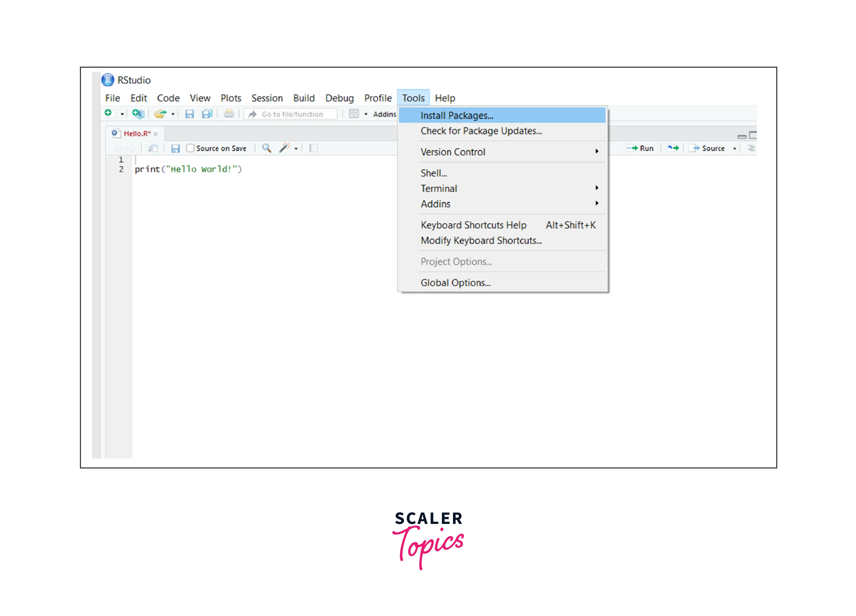Open Global Options from Tools menu
This screenshot has width=856, height=616.
click(x=456, y=283)
